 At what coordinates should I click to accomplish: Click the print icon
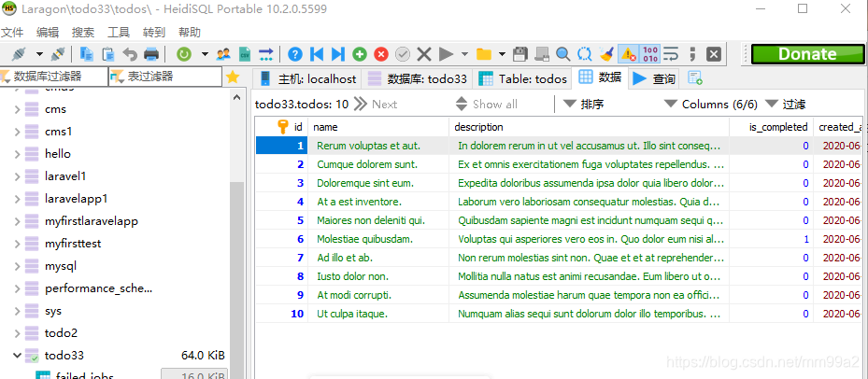pos(151,53)
